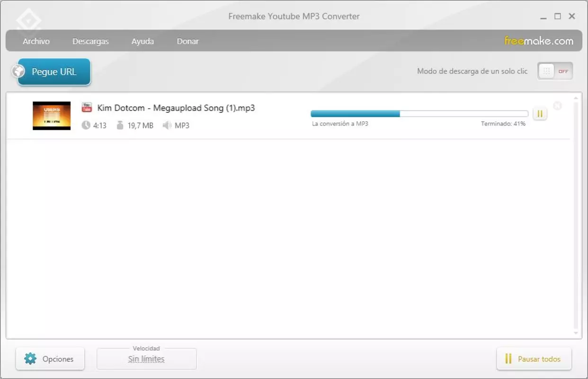Click the YouTube source icon
Screen dimensions: 588x379
pyautogui.click(x=87, y=108)
